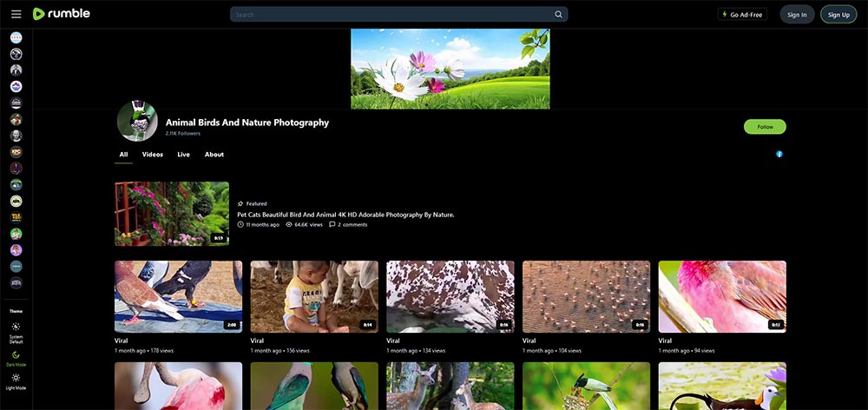The height and width of the screenshot is (410, 868).
Task: Click the Sign In button
Action: (797, 15)
